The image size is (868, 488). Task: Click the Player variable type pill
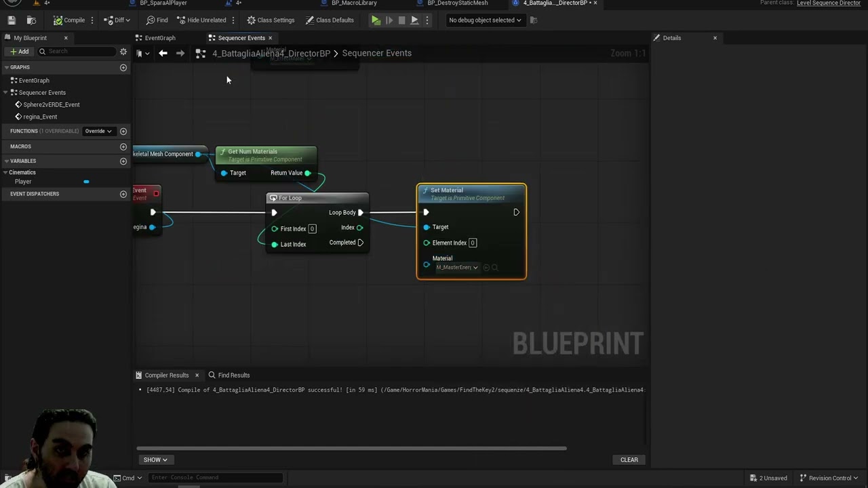click(86, 182)
